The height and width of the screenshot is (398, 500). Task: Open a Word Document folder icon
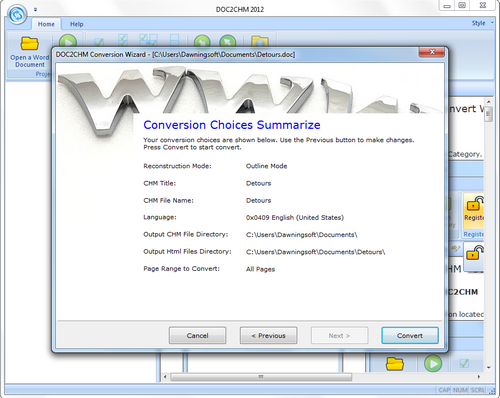(29, 43)
